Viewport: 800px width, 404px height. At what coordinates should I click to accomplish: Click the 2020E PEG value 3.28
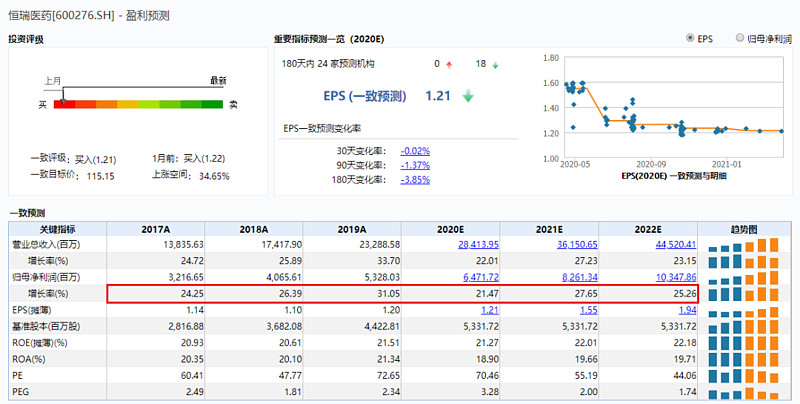coord(490,392)
